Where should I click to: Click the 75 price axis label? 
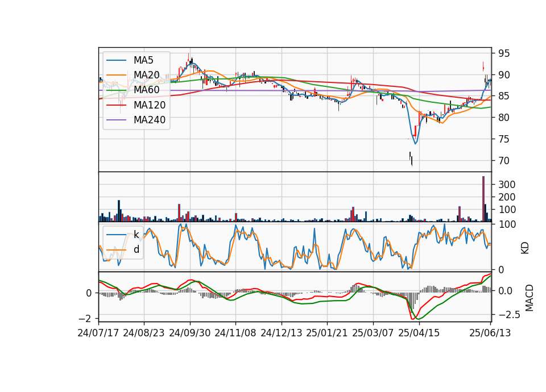504,139
